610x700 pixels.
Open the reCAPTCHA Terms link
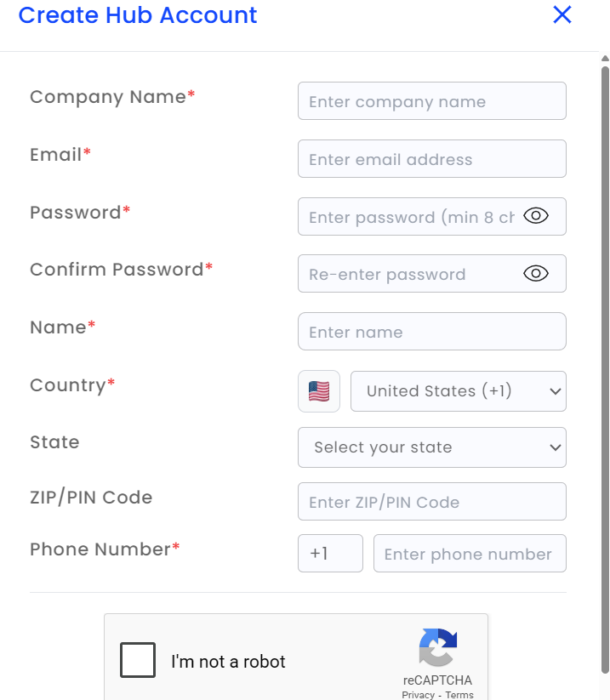(x=459, y=695)
